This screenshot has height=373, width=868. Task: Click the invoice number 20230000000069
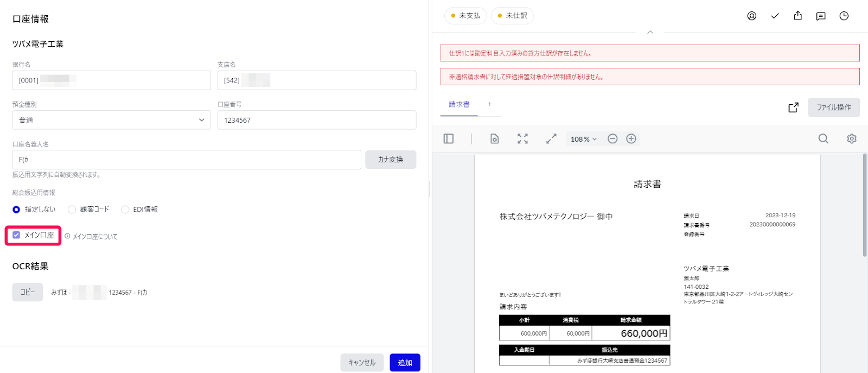click(x=773, y=225)
